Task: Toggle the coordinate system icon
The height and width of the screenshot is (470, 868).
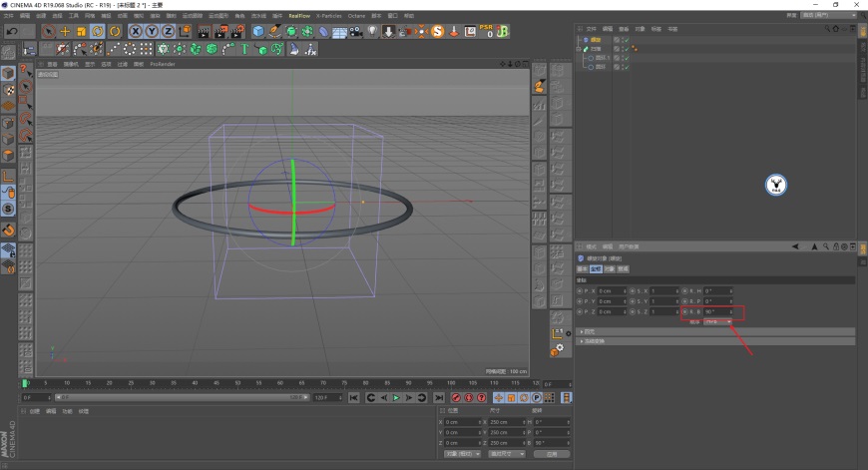Action: 185,32
